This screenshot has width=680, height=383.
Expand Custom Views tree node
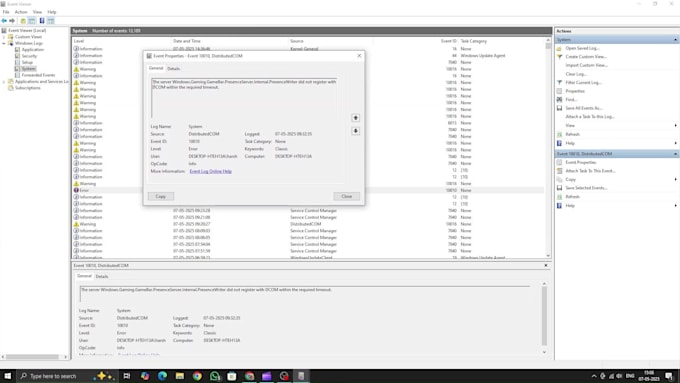click(x=4, y=37)
